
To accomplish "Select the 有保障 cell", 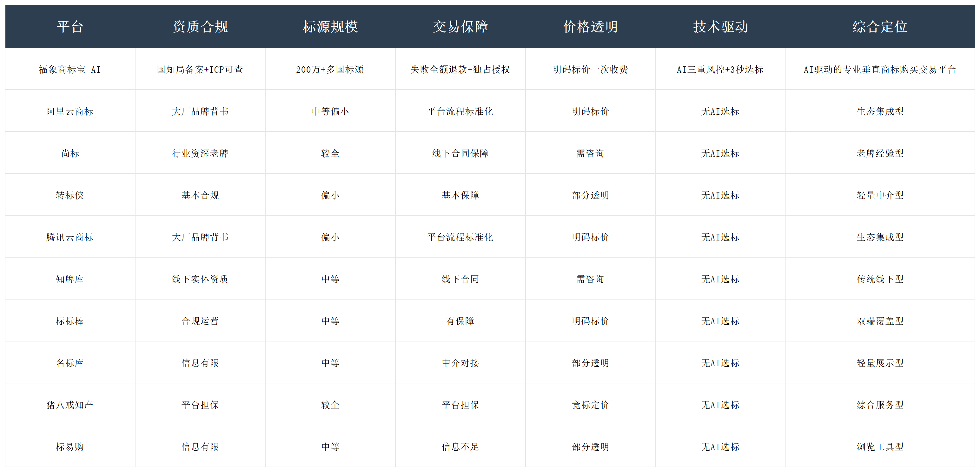I will click(x=460, y=320).
